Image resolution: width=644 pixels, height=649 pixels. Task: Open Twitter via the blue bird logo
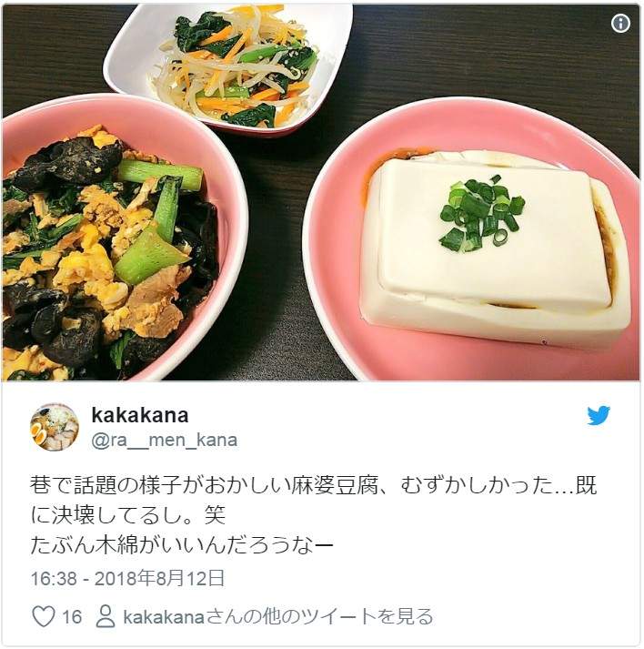click(x=599, y=415)
